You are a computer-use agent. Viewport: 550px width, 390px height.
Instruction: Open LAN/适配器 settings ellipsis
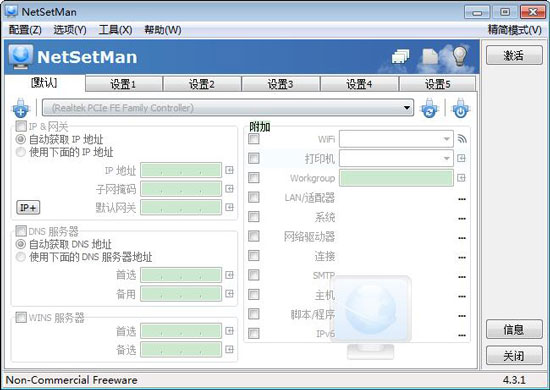point(462,199)
